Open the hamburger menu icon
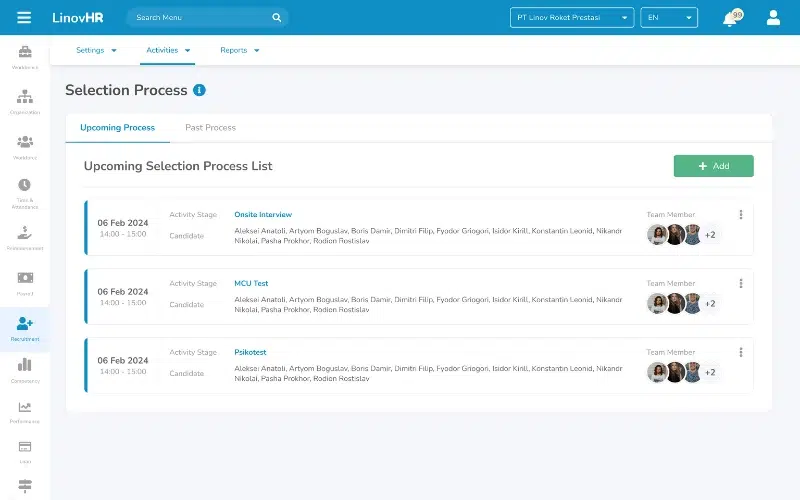800x500 pixels. pos(24,17)
